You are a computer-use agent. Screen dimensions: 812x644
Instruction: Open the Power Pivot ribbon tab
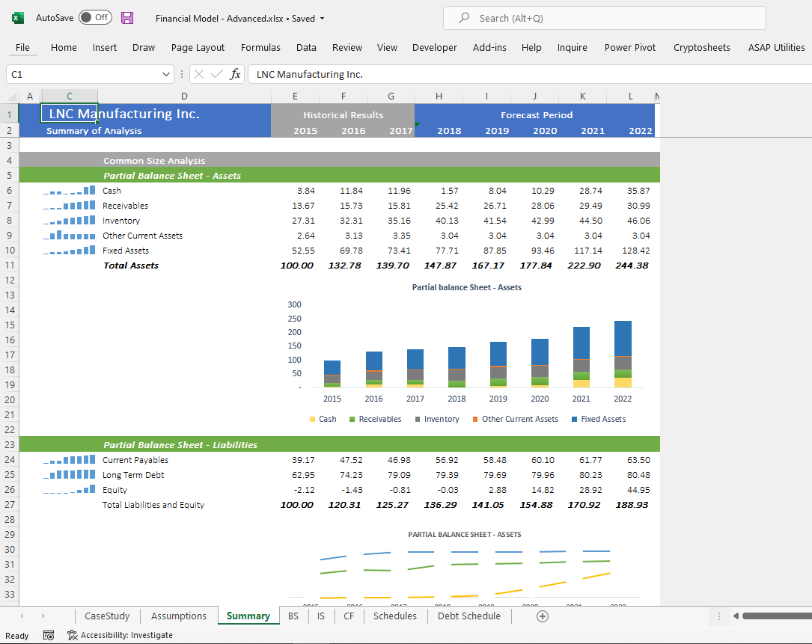coord(629,48)
